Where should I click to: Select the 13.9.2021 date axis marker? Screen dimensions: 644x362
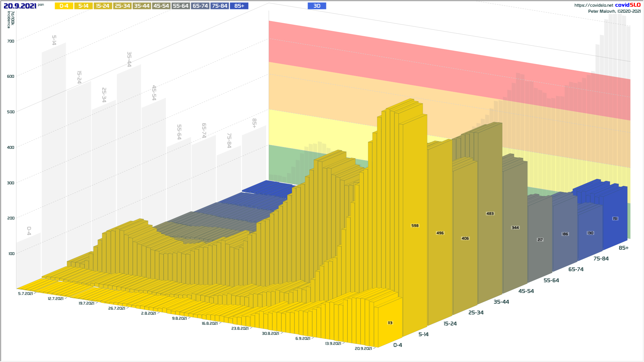pyautogui.click(x=333, y=344)
